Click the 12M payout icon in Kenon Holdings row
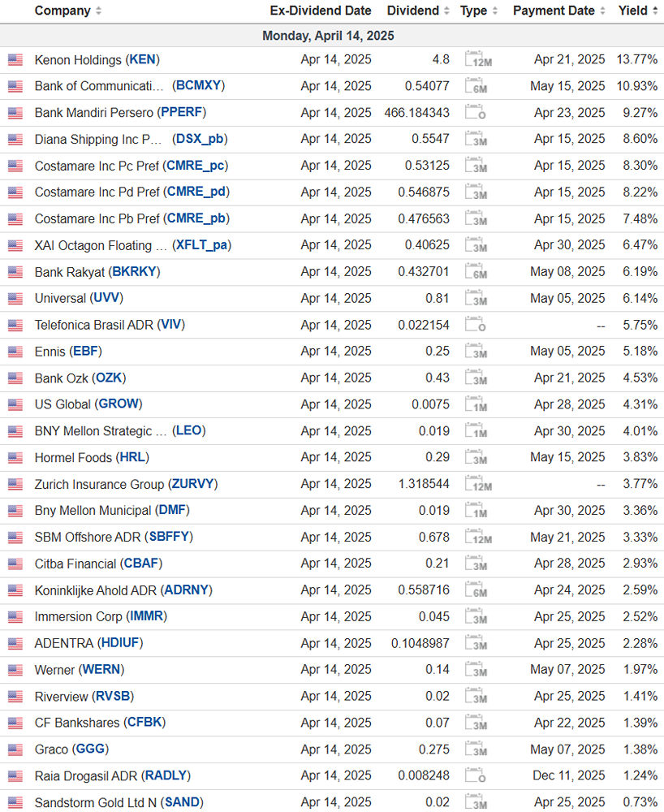Viewport: 664px width, 812px height. 478,59
